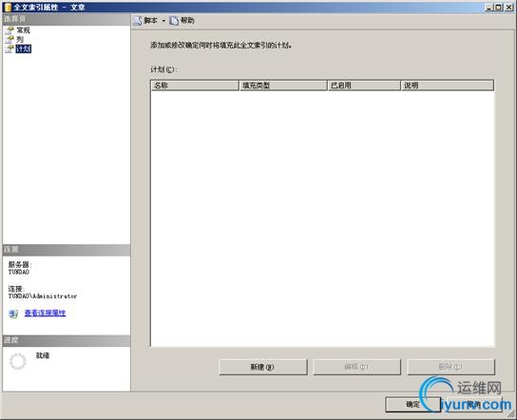Click the 已启用 column header
This screenshot has height=420, width=517.
[x=364, y=86]
